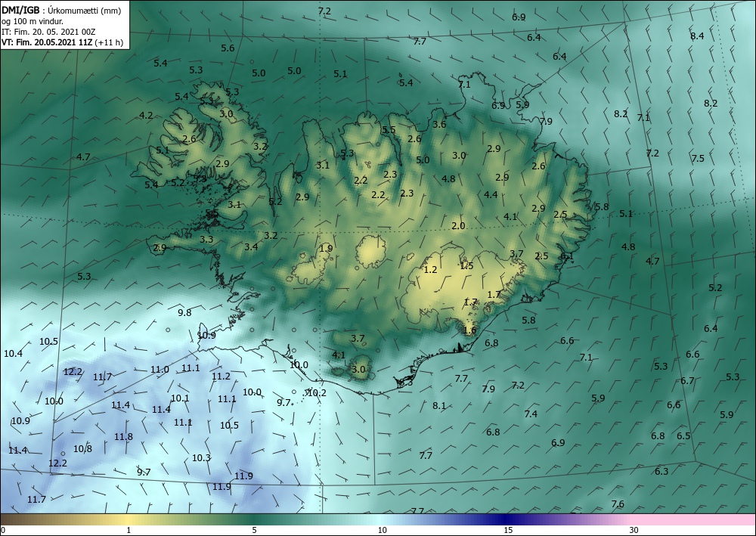This screenshot has height=536, width=756.
Task: Click the "11.0" value south-west of Iceland
Action: pyautogui.click(x=160, y=370)
